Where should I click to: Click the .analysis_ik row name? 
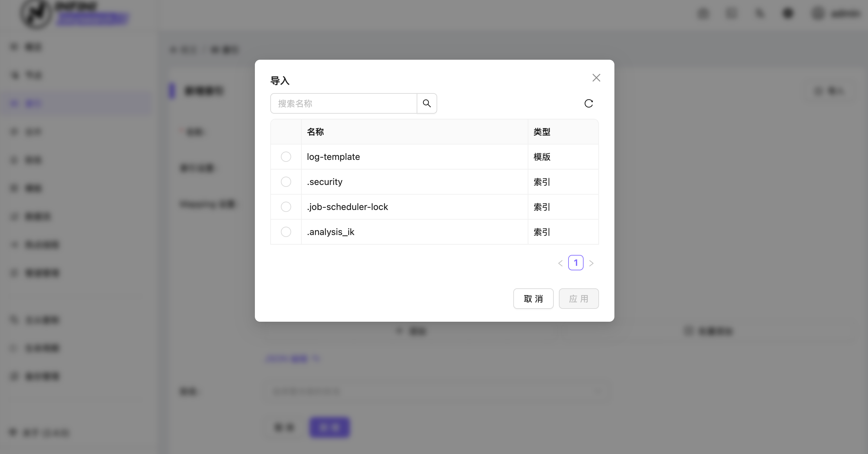coord(331,232)
